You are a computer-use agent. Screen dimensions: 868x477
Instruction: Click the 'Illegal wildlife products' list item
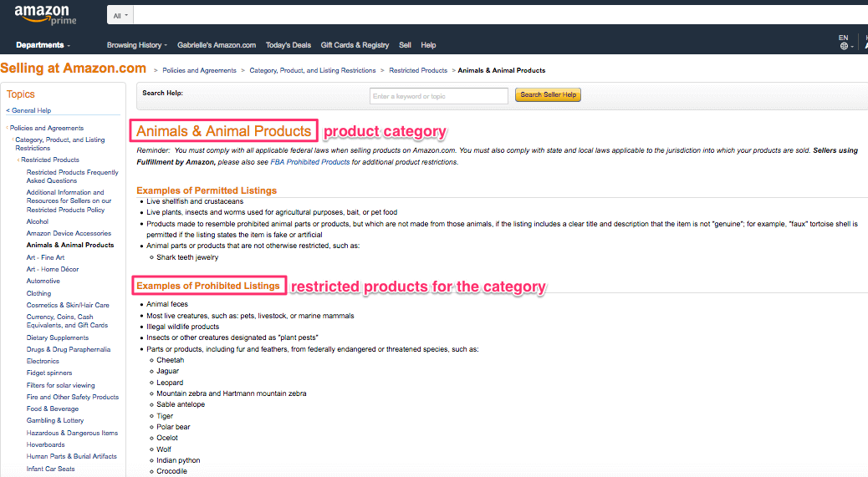pyautogui.click(x=182, y=327)
